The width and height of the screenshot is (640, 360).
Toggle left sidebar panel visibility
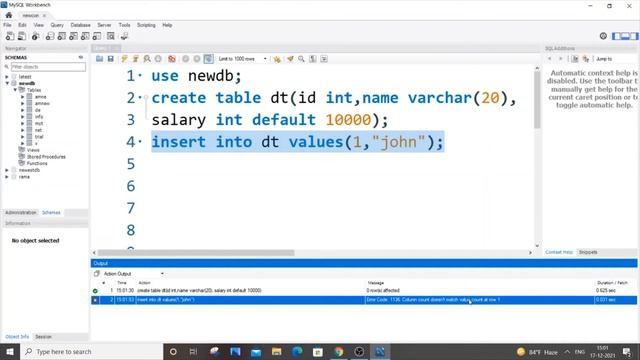tap(616, 36)
